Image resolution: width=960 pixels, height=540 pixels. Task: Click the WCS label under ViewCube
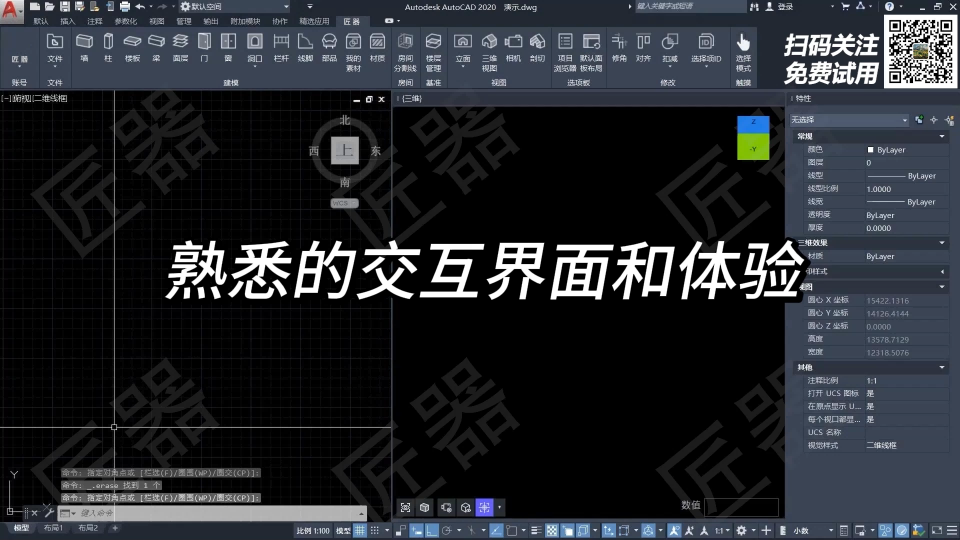(344, 203)
